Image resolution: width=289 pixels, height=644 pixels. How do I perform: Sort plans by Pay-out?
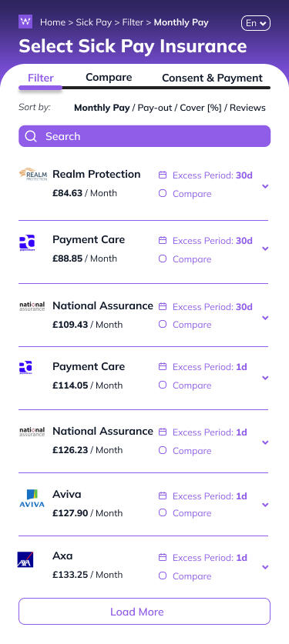coord(155,108)
